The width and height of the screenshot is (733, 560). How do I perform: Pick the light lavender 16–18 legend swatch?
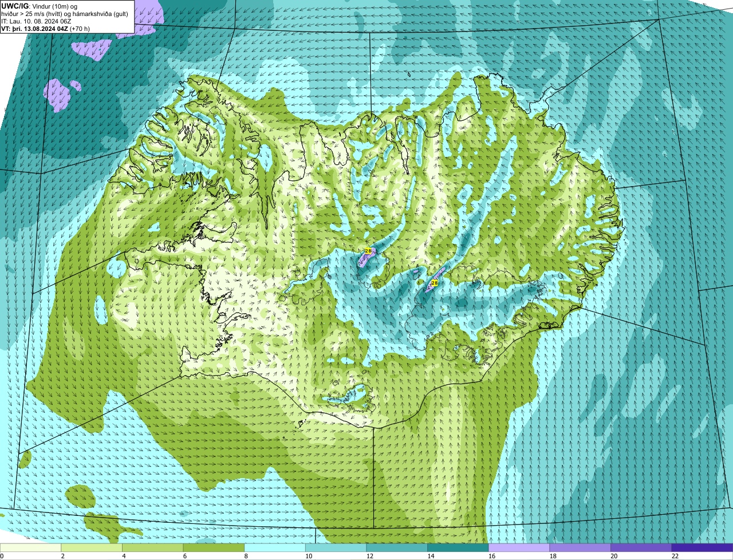coord(519,547)
